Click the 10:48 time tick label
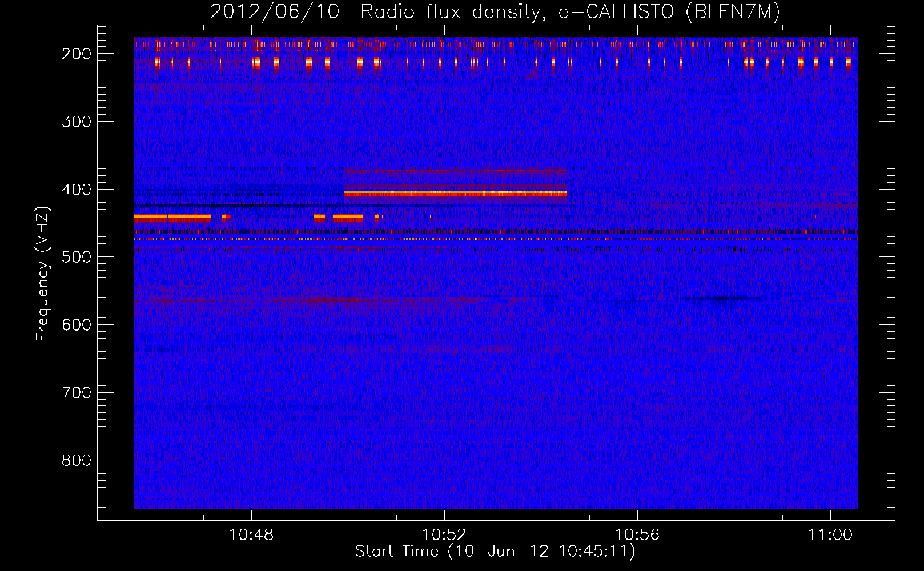This screenshot has width=924, height=571. pos(251,534)
